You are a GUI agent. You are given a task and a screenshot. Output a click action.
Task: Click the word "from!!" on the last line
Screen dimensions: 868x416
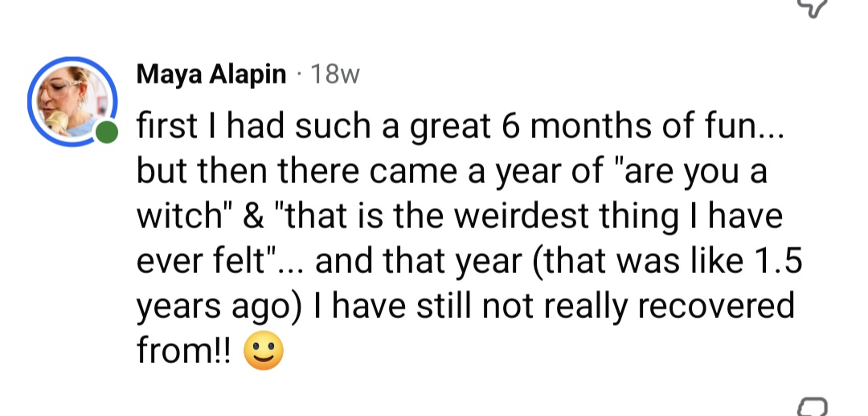click(x=185, y=353)
